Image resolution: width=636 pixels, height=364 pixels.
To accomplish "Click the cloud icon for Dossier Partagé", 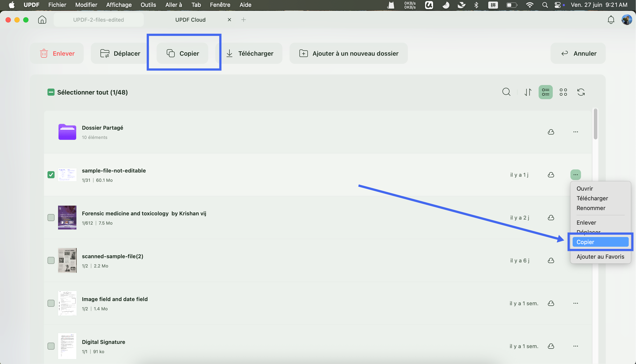I will click(551, 132).
